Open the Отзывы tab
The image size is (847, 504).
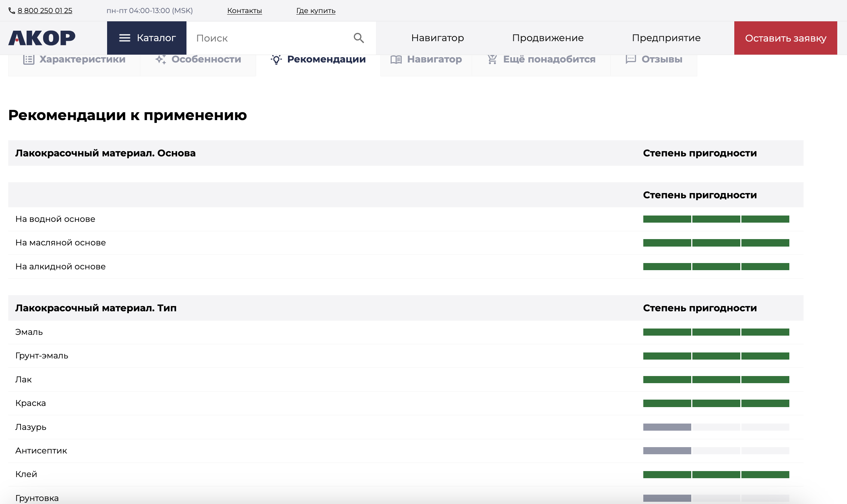coord(662,59)
